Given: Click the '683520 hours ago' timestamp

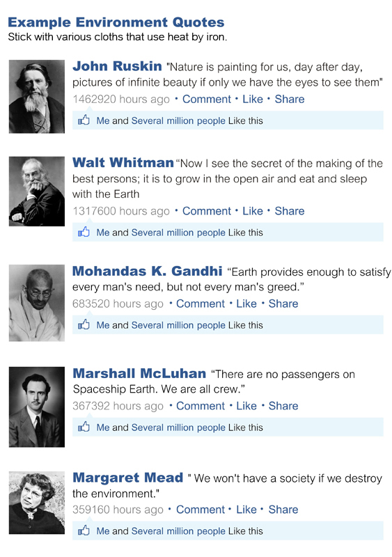Looking at the screenshot, I should (118, 304).
